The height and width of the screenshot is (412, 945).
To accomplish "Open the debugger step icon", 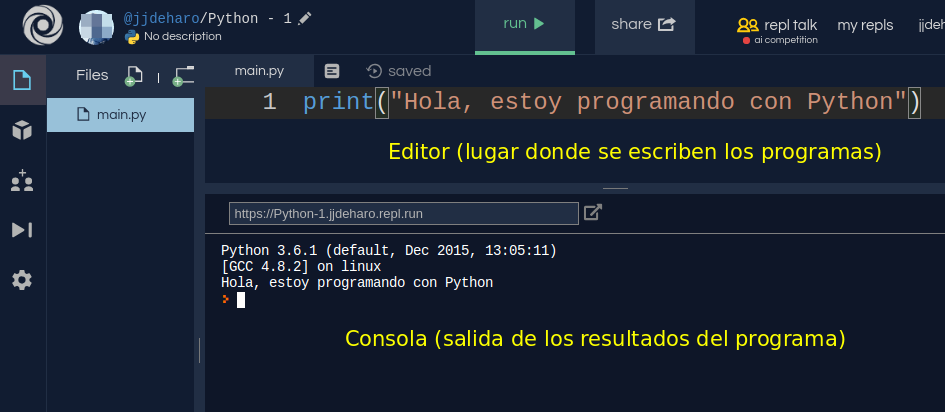I will pos(22,230).
